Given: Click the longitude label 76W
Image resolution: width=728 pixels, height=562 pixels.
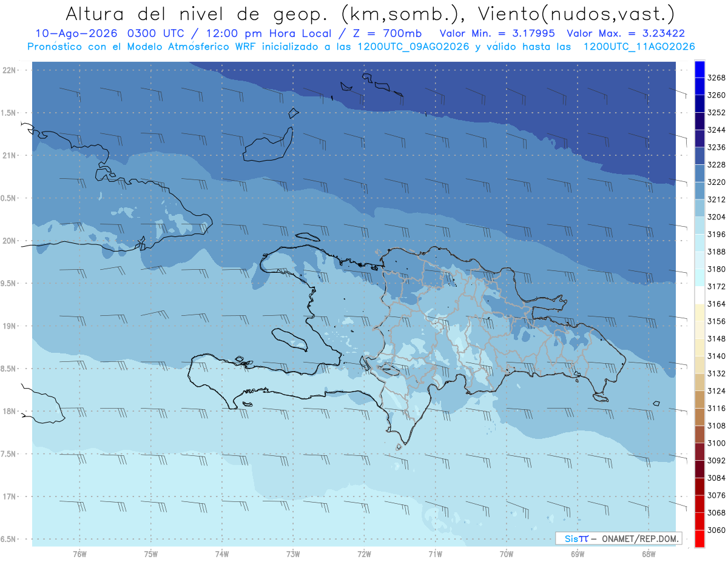Looking at the screenshot, I should point(79,554).
